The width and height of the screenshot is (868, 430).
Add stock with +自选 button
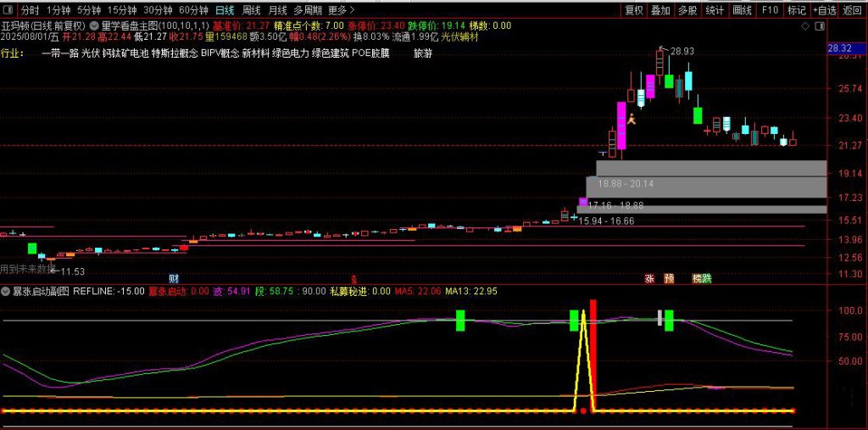823,10
